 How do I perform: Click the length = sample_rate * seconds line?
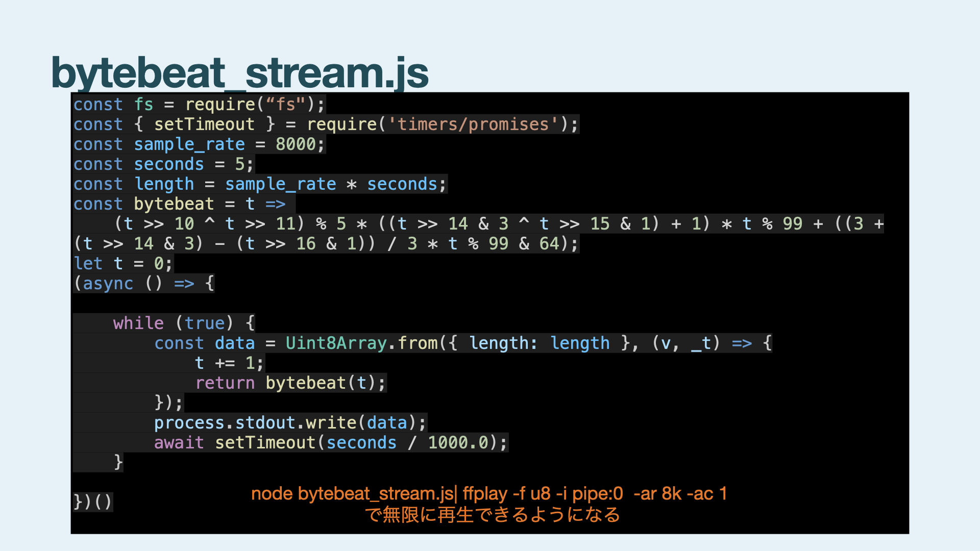260,184
